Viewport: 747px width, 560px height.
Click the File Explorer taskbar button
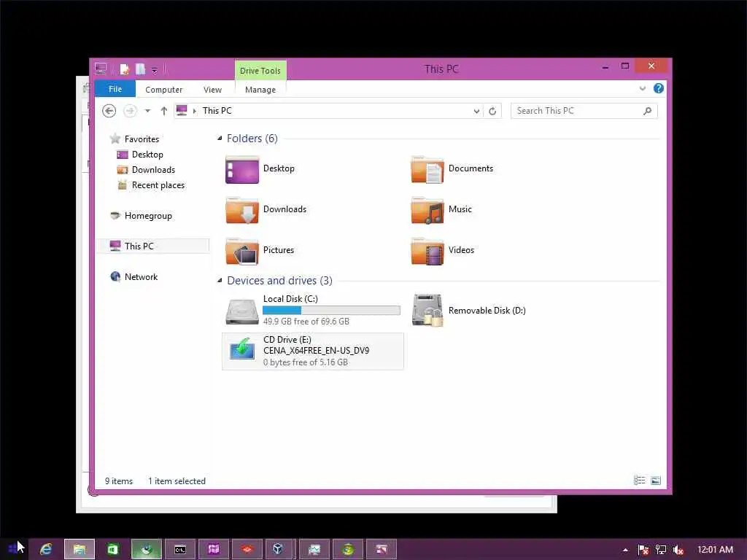tap(79, 550)
